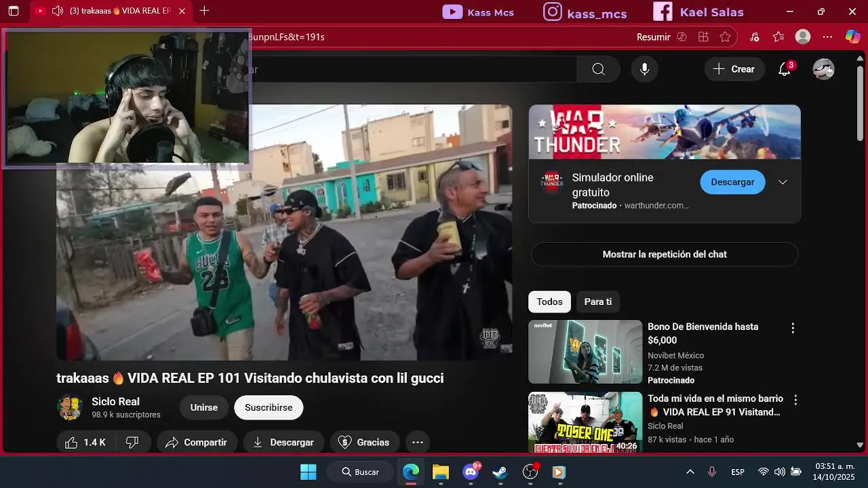868x488 pixels.
Task: Switch the ESP input language
Action: (738, 472)
